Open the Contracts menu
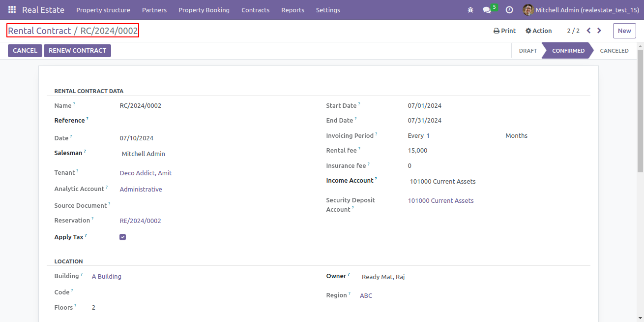Screen dimensions: 644x322 pos(256,10)
